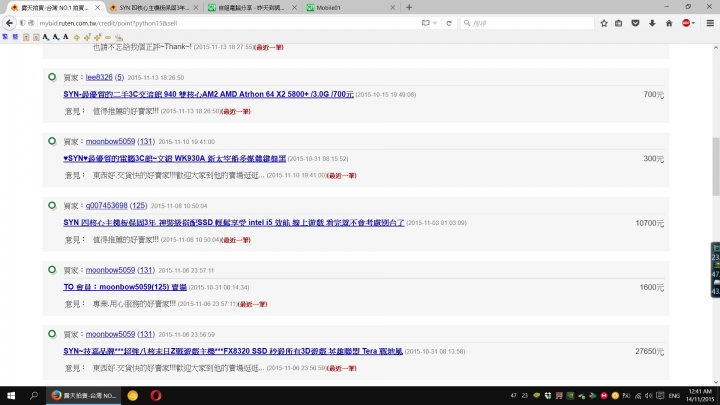Click the second blue conversion toolbar icon
The height and width of the screenshot is (405, 720).
[15, 37]
